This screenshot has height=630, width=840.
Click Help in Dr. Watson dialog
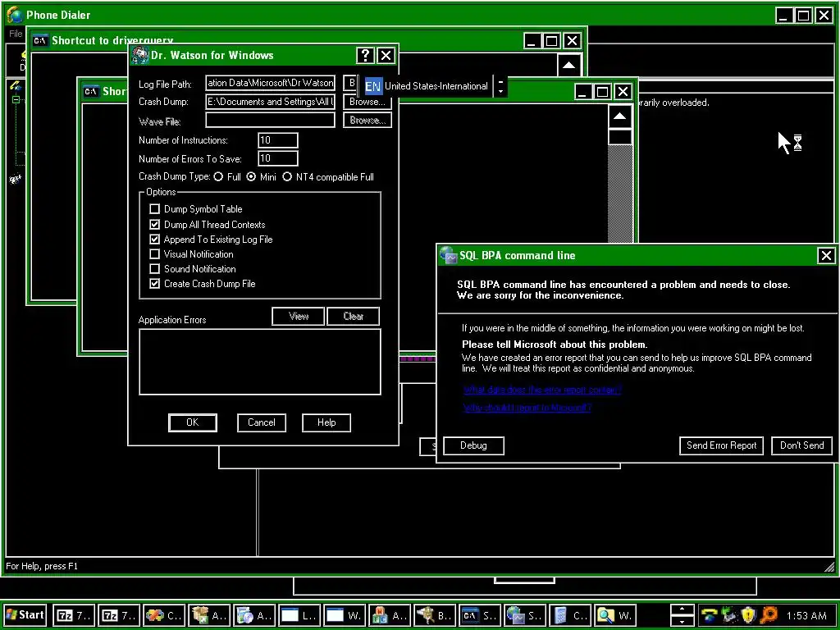326,422
